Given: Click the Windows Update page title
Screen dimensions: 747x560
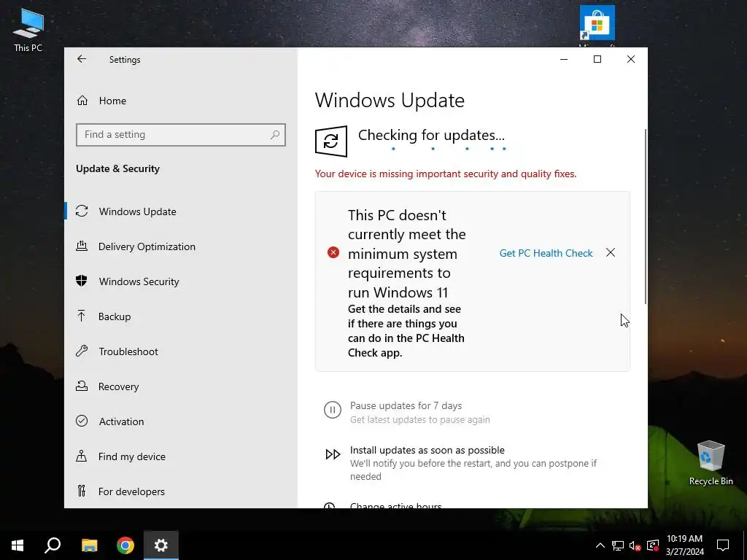Looking at the screenshot, I should coord(390,101).
